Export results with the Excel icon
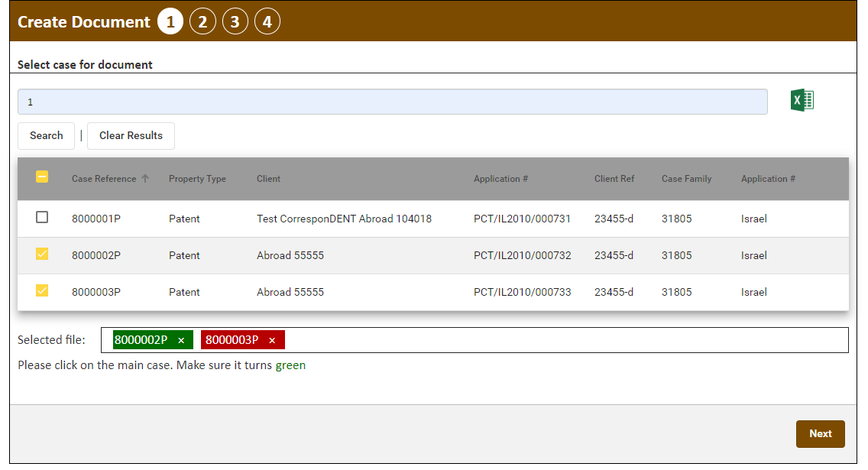Screen dimensions: 868x470 coord(802,101)
